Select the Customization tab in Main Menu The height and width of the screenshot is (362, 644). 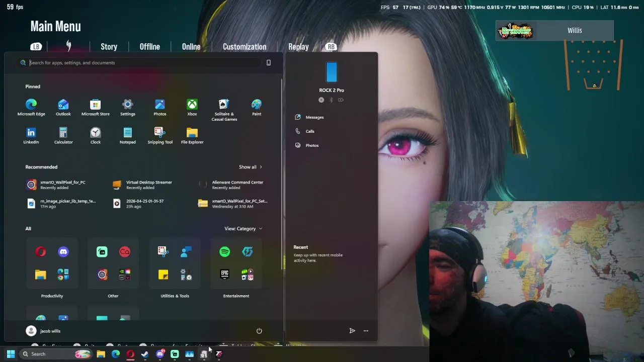(245, 47)
